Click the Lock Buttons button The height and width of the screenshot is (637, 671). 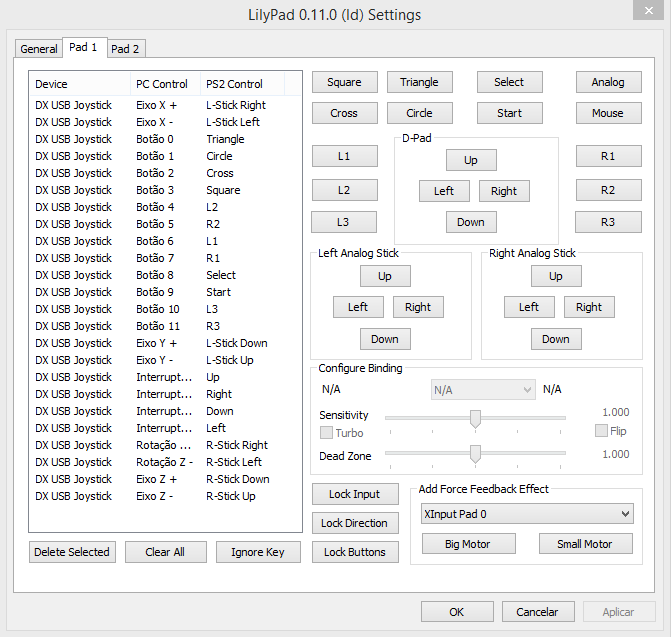tap(355, 552)
